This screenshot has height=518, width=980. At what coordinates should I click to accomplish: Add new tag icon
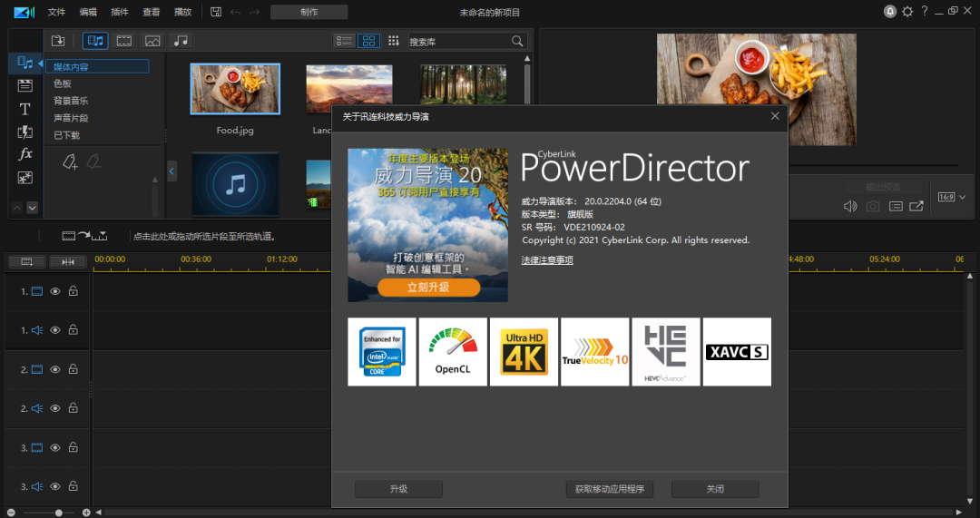coord(70,162)
